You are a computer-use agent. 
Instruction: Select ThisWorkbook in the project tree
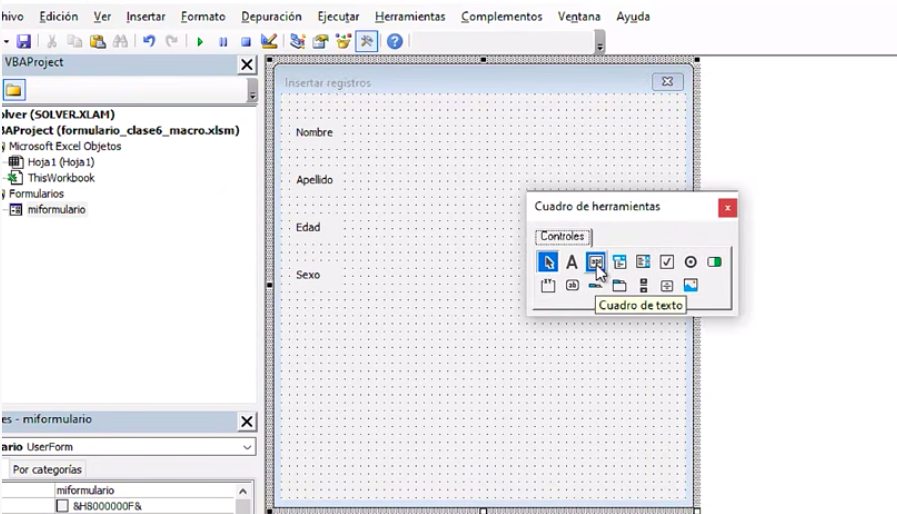click(61, 178)
